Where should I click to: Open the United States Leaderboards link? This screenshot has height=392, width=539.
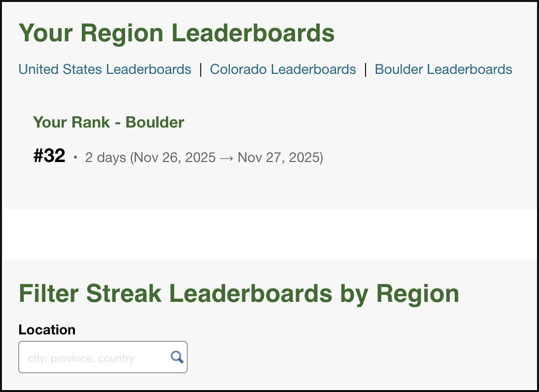coord(104,69)
